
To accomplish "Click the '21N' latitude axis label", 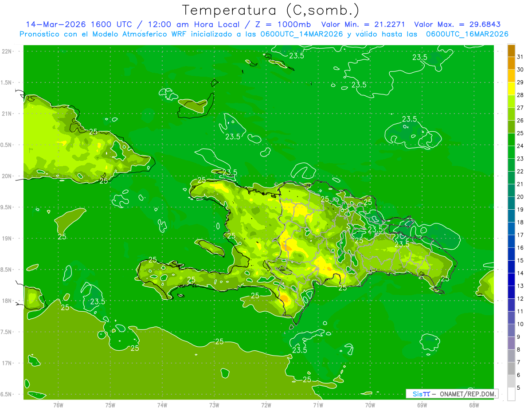I will (6, 114).
